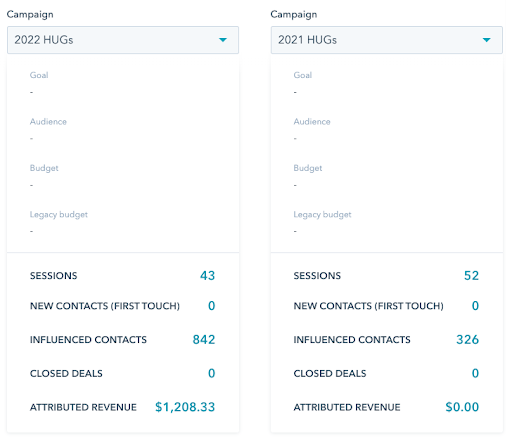Select Legacy budget label in 2021 HUGs card

click(x=322, y=215)
